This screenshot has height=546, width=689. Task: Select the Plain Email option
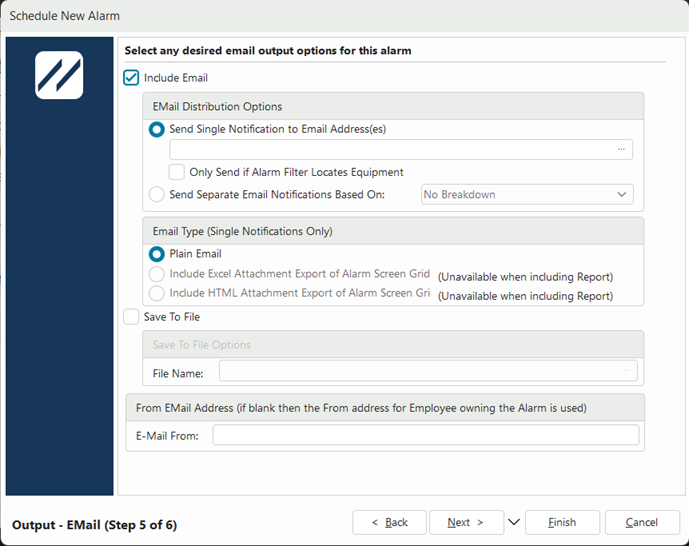(156, 254)
